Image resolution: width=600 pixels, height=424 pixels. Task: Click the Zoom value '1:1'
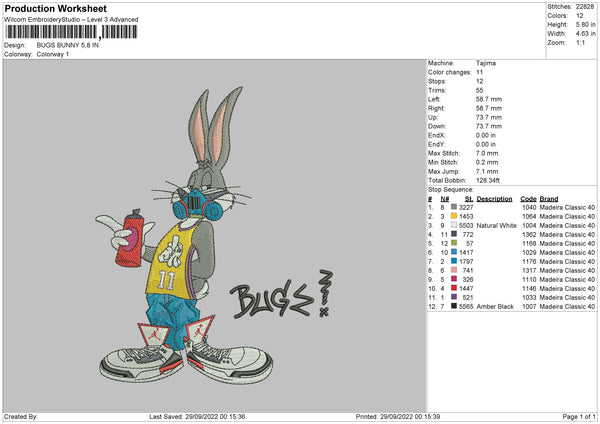tap(580, 42)
